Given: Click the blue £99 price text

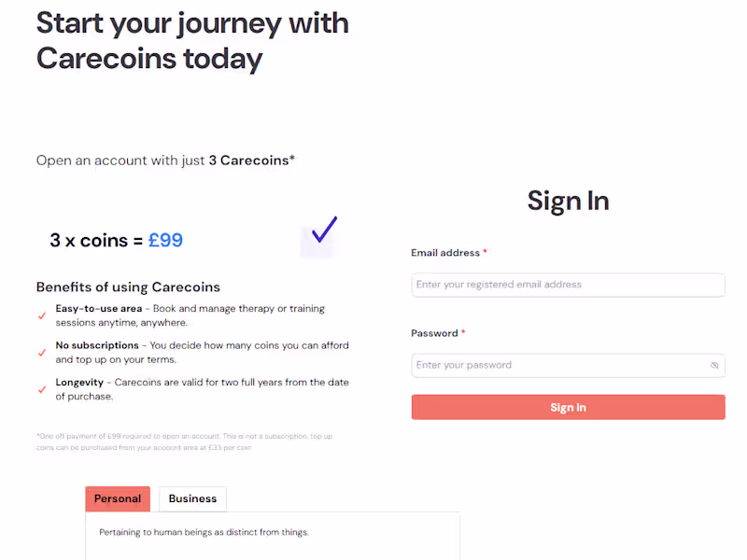Looking at the screenshot, I should [165, 241].
